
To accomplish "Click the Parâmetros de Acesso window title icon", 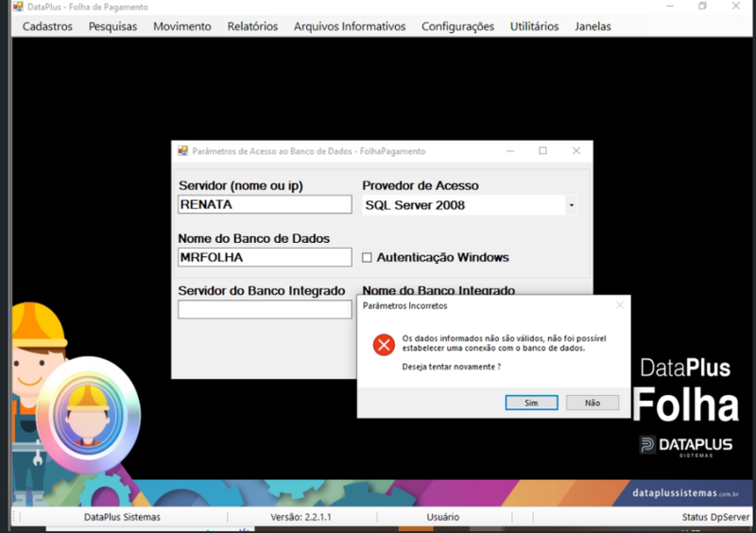I will pos(182,151).
